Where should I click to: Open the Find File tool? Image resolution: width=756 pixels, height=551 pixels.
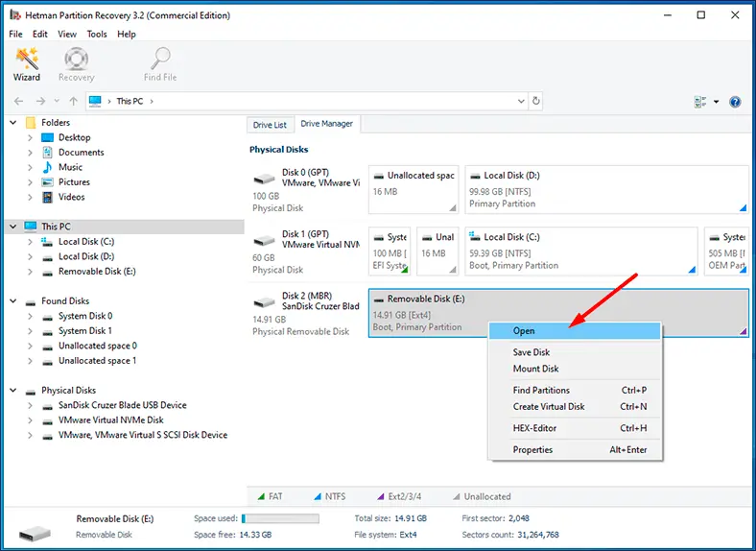click(x=160, y=64)
